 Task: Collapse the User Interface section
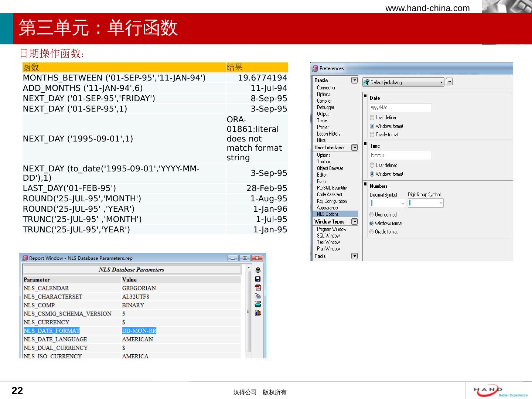(354, 148)
